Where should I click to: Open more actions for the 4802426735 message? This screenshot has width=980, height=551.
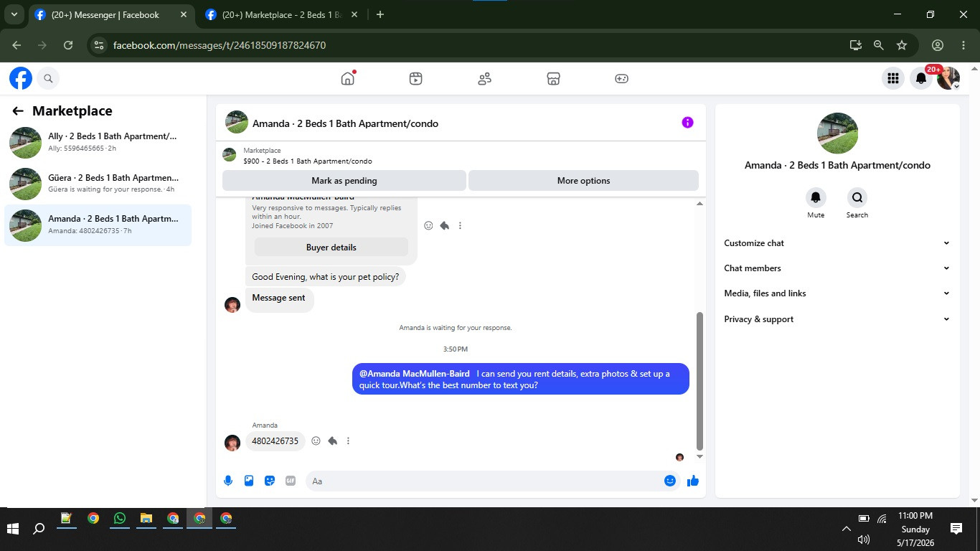tap(348, 441)
